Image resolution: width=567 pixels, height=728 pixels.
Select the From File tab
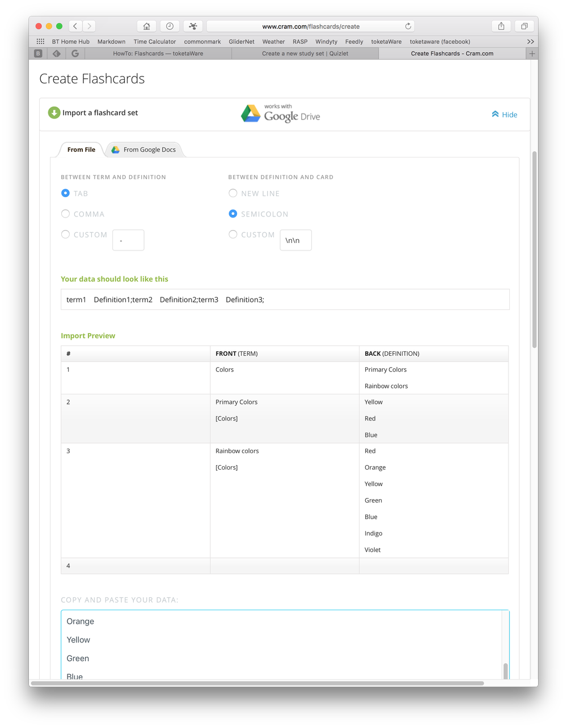coord(81,150)
